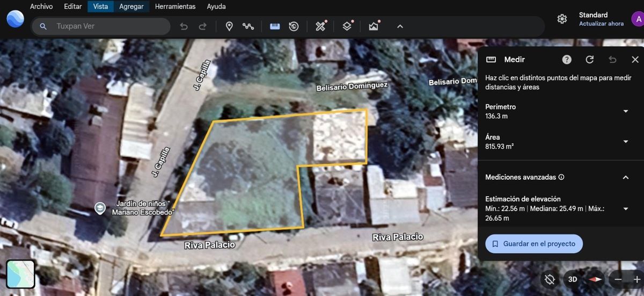Open the map layers stack icon
The width and height of the screenshot is (644, 296).
click(x=347, y=26)
